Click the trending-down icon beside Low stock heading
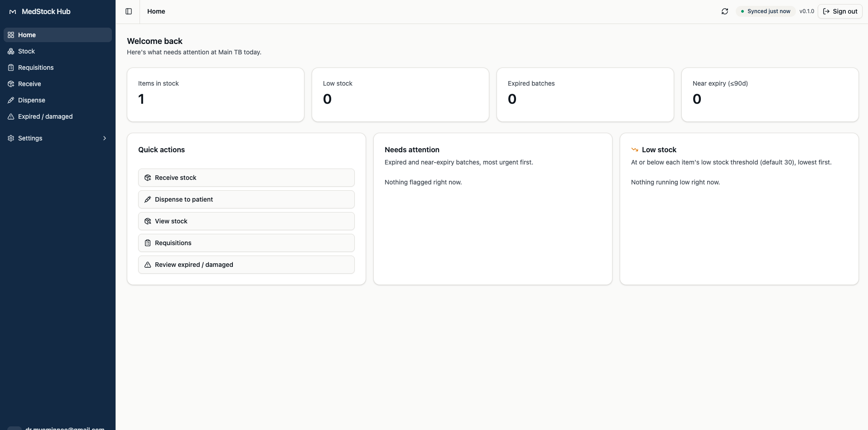The image size is (868, 430). pos(635,150)
